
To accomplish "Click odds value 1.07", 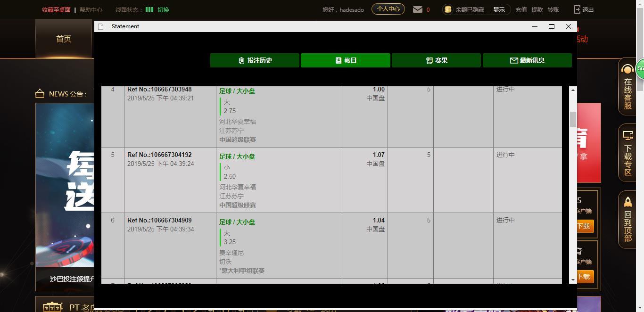I will pos(379,155).
